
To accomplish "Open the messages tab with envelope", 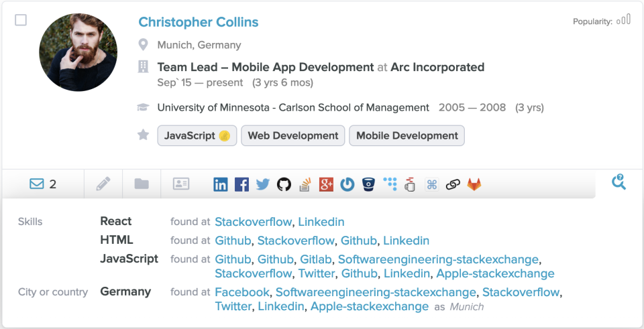I will [43, 184].
